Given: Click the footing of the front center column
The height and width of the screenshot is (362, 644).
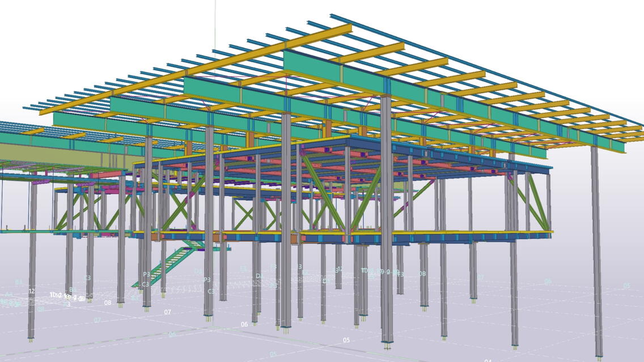Looking at the screenshot, I should tap(387, 344).
